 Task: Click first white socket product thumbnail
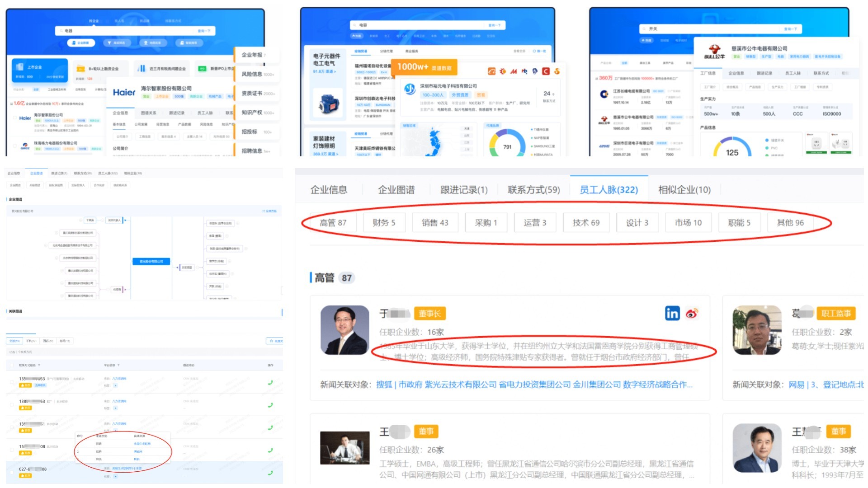816,144
